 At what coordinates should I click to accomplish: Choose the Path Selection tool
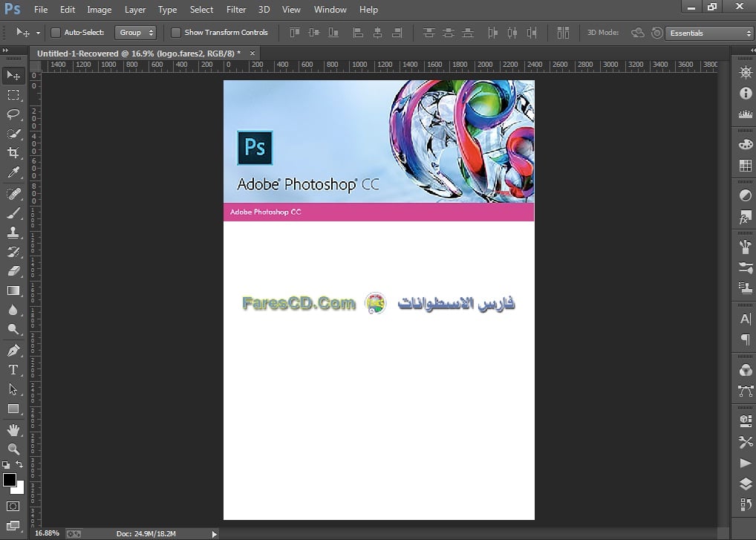pos(13,389)
